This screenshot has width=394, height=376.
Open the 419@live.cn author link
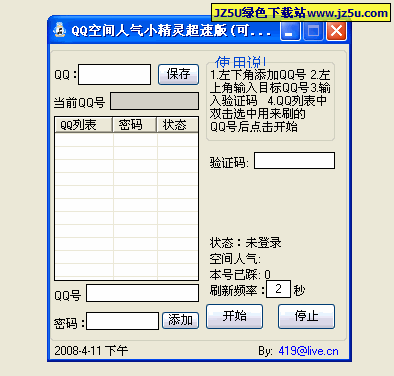click(x=308, y=351)
